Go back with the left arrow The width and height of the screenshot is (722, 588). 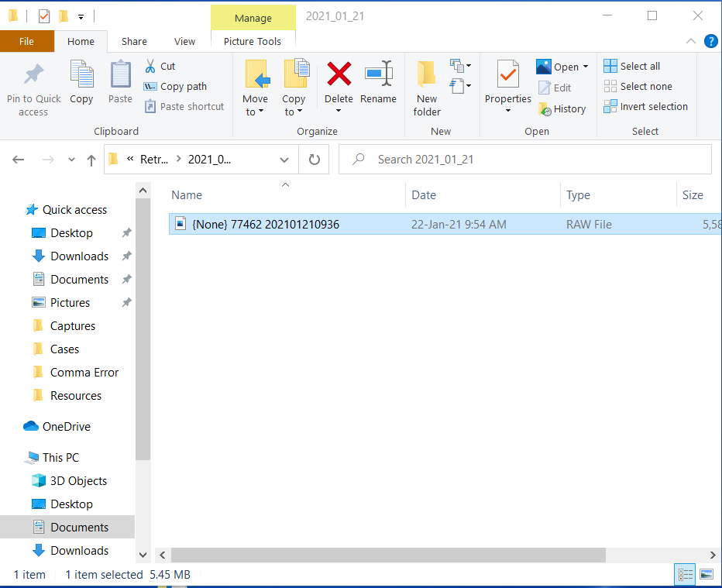pyautogui.click(x=19, y=160)
